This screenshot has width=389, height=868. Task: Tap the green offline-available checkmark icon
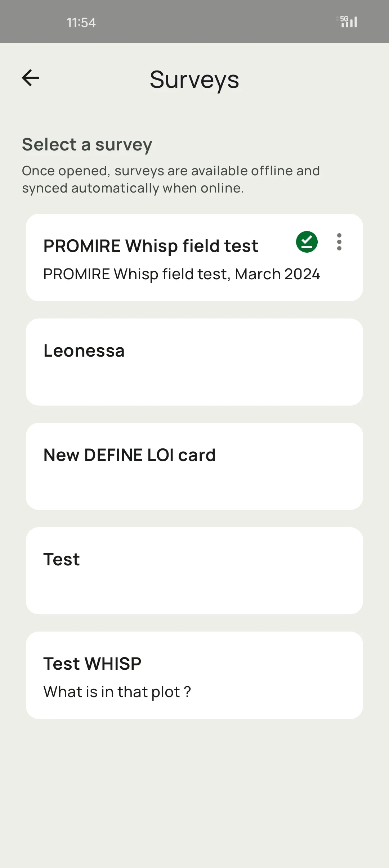click(307, 242)
